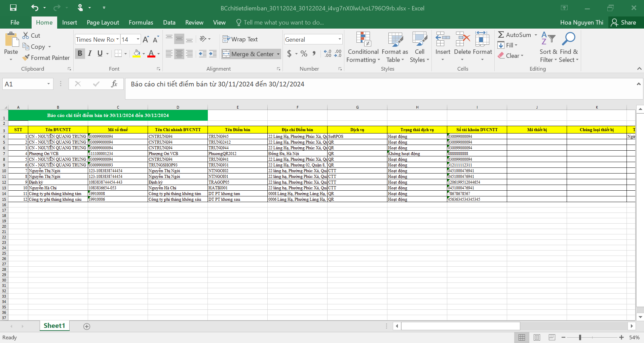The width and height of the screenshot is (644, 343).
Task: Decrease font size with the small A
Action: tap(156, 40)
